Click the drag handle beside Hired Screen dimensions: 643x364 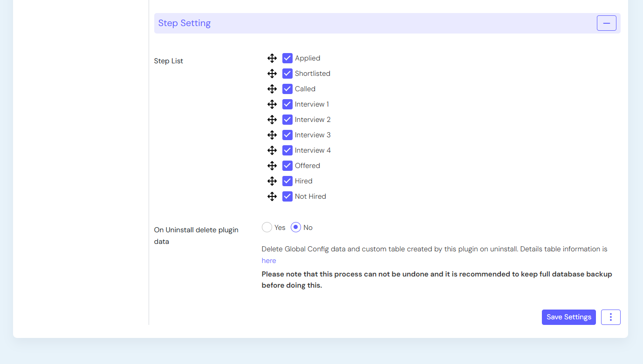tap(272, 181)
